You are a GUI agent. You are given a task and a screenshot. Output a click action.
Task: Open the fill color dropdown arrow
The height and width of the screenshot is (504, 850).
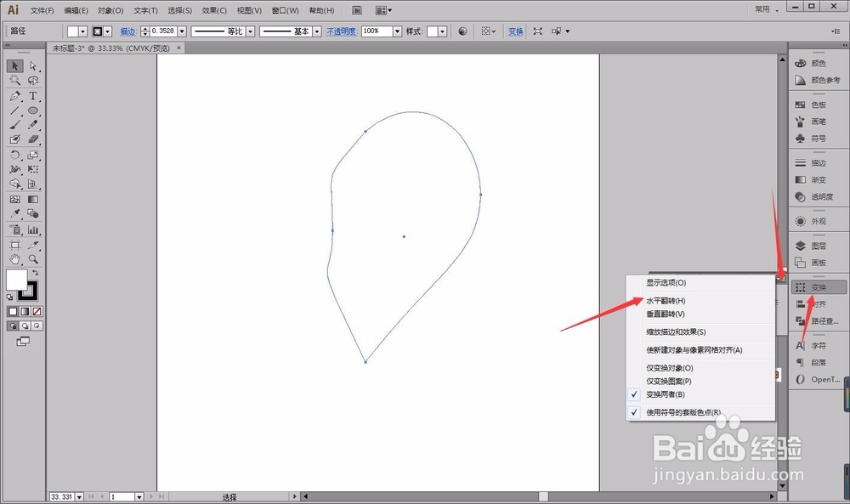83,31
